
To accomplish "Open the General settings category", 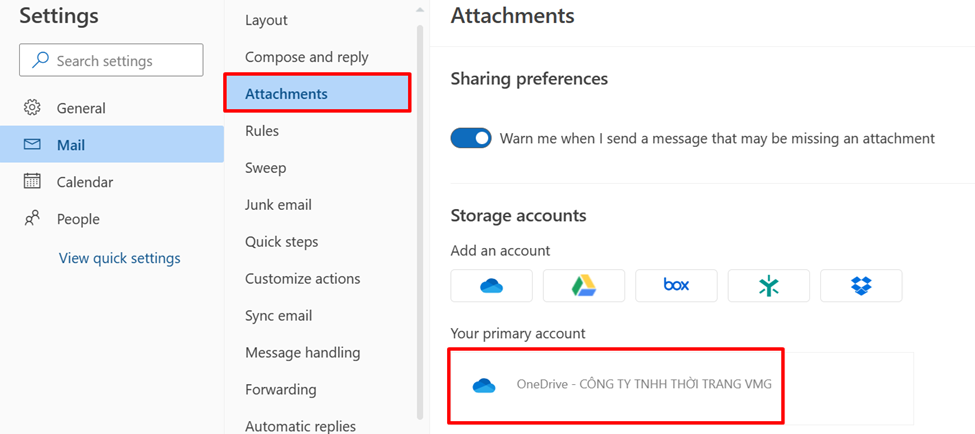I will [112, 108].
